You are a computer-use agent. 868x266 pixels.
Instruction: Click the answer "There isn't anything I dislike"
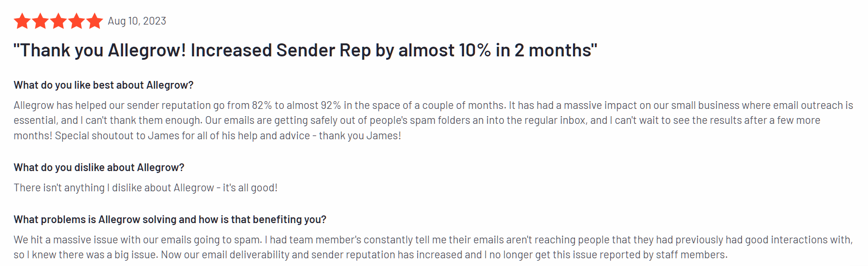point(113,188)
